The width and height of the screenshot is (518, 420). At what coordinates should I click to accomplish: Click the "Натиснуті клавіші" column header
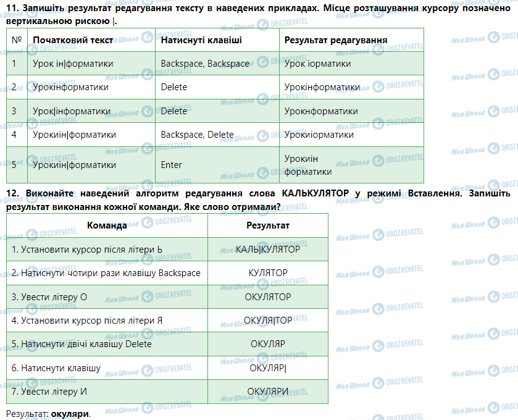pos(201,40)
